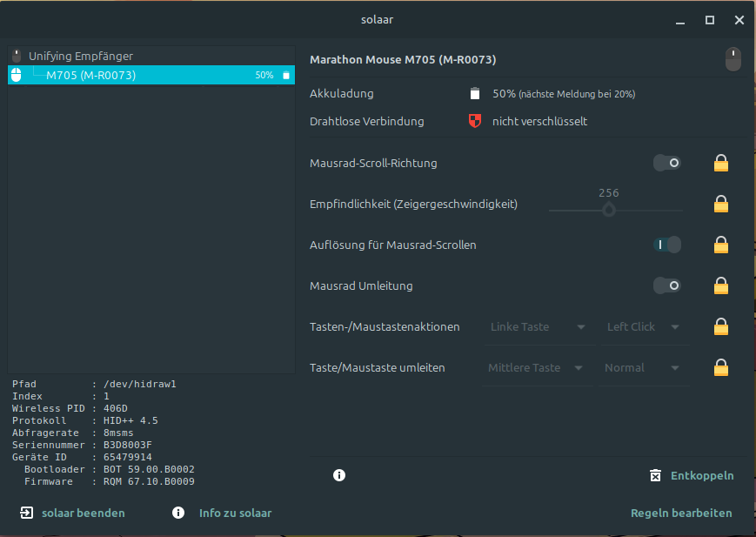Open the Linke Taste dropdown

[x=539, y=327]
